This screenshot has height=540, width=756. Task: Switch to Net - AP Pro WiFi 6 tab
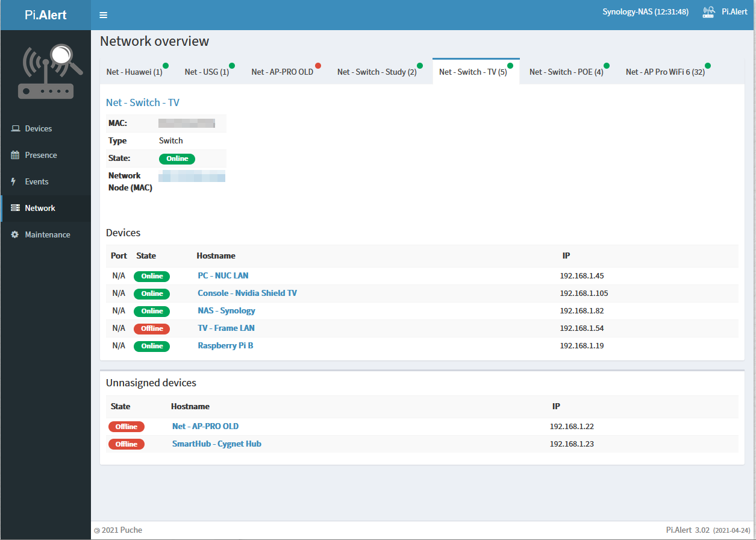coord(665,72)
